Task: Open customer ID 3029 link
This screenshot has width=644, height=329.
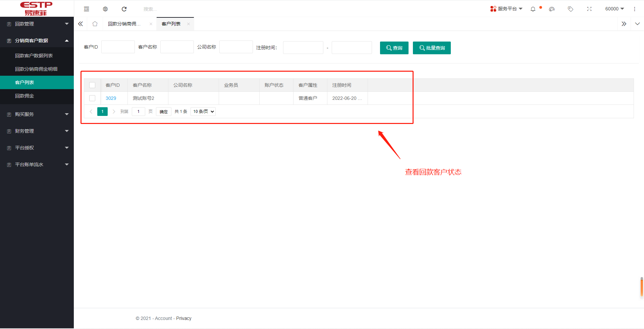Action: tap(111, 98)
